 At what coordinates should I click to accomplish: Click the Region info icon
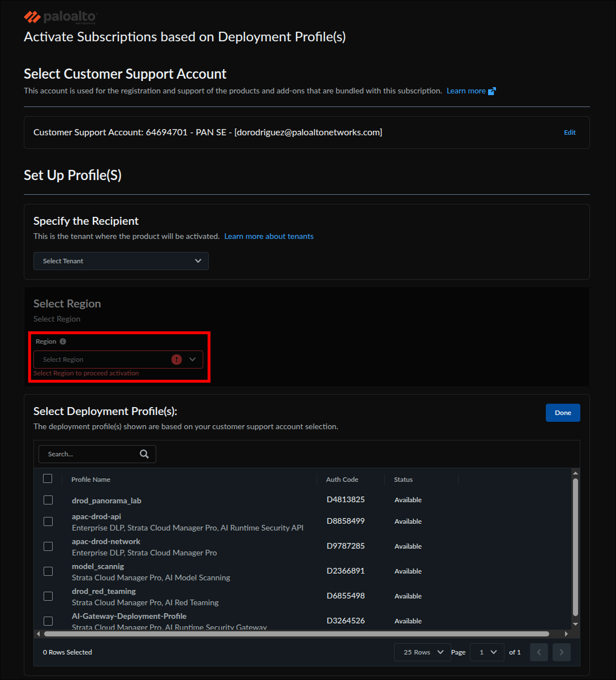(x=63, y=341)
